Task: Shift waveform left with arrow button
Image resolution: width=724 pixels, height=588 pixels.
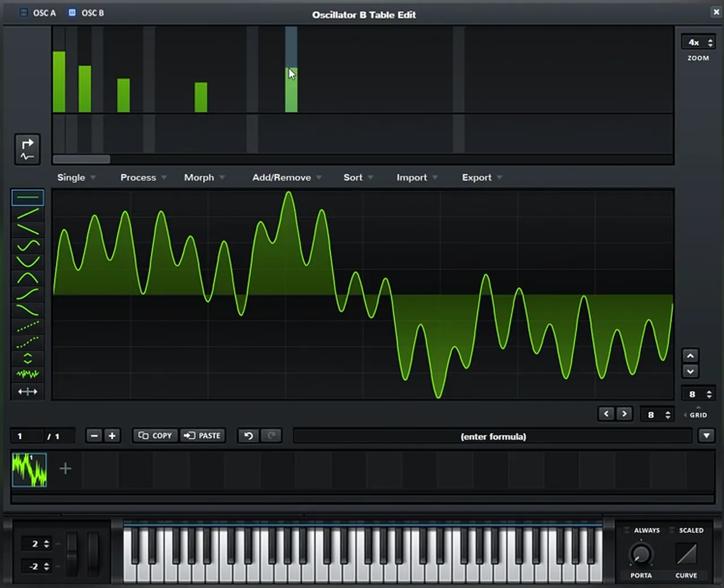Action: (x=606, y=414)
